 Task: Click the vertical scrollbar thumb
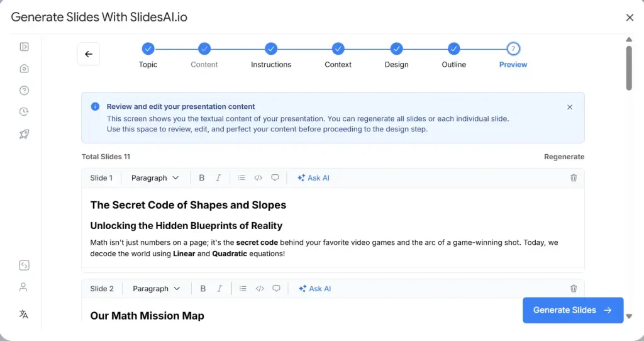[629, 68]
